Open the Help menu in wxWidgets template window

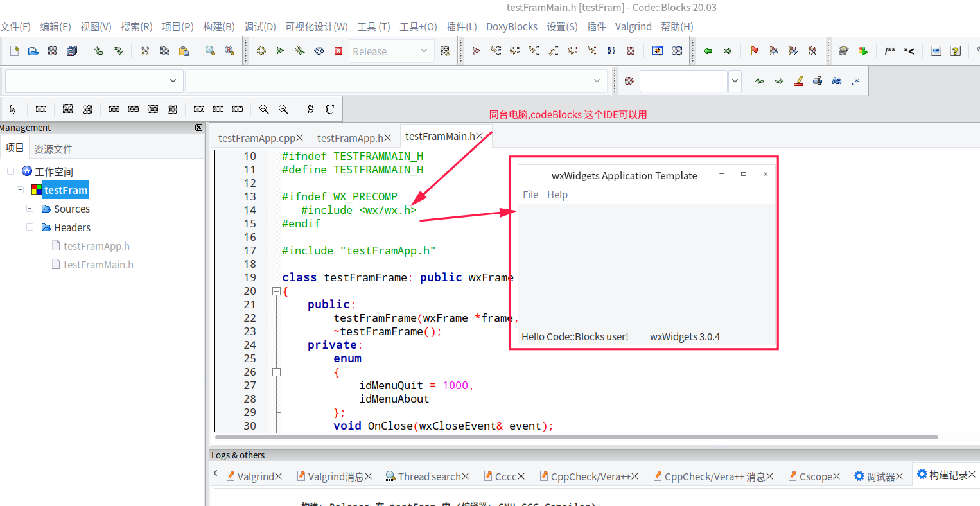tap(557, 195)
